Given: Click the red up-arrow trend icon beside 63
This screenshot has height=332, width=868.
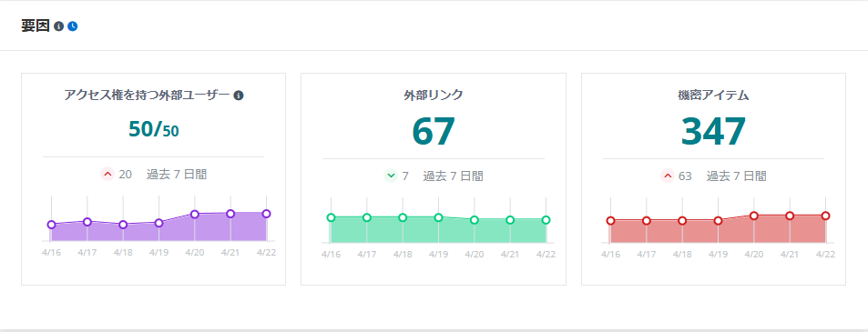Looking at the screenshot, I should (x=668, y=176).
